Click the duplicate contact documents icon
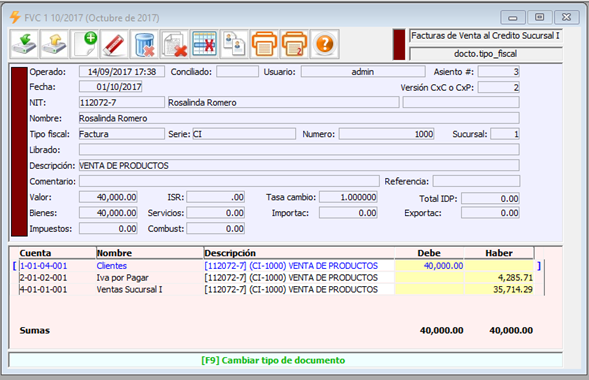This screenshot has width=589, height=380. click(x=234, y=44)
